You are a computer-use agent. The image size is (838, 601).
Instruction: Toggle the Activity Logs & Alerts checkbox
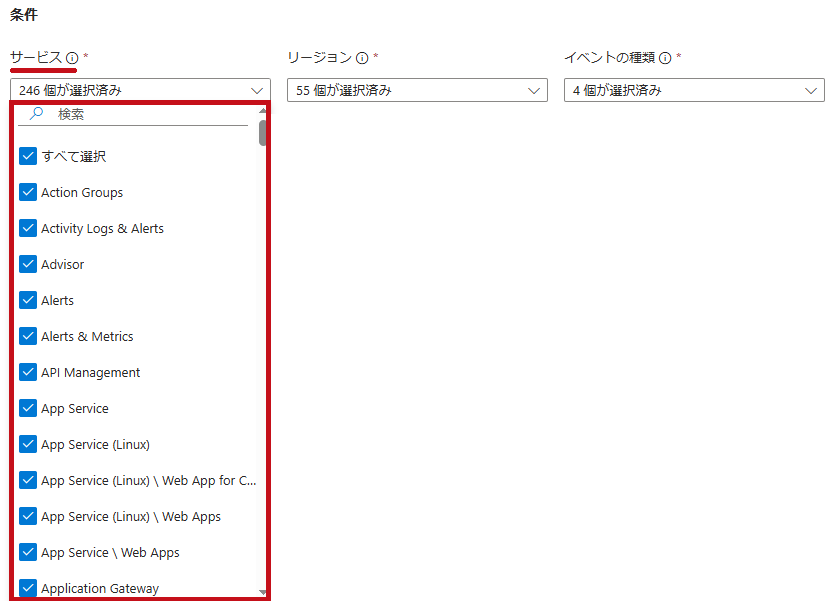28,228
